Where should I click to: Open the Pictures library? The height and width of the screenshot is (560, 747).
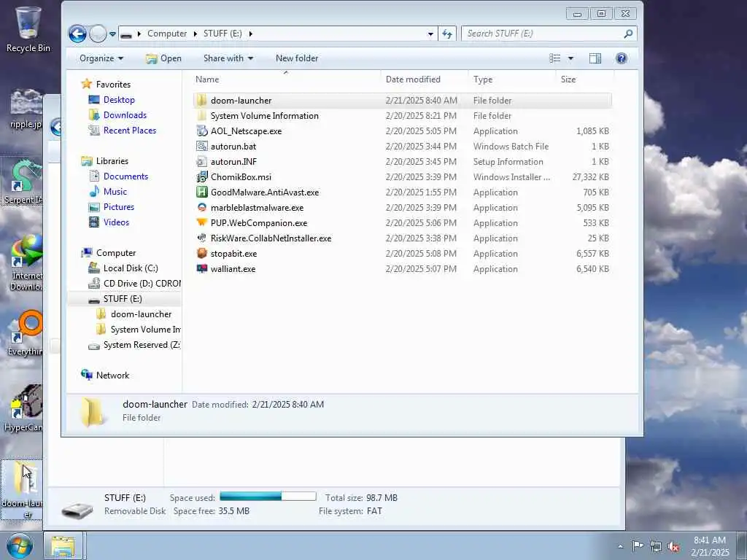point(119,206)
